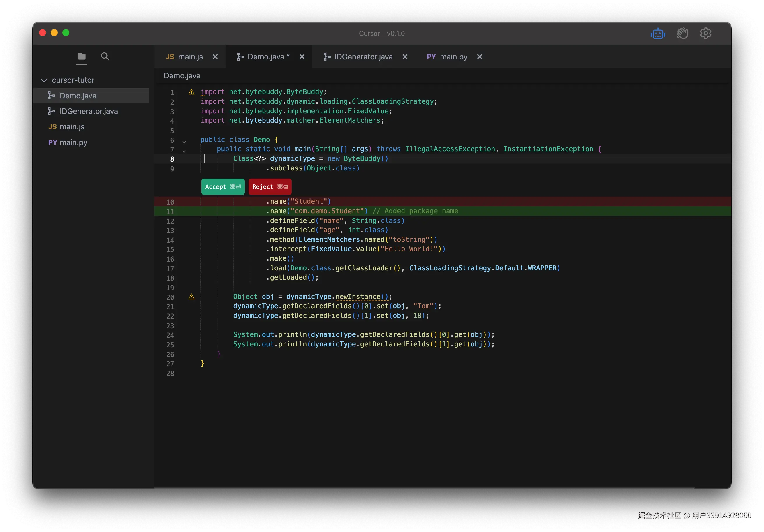The image size is (764, 532).
Task: Close the IDGenerator.java tab
Action: coord(405,57)
